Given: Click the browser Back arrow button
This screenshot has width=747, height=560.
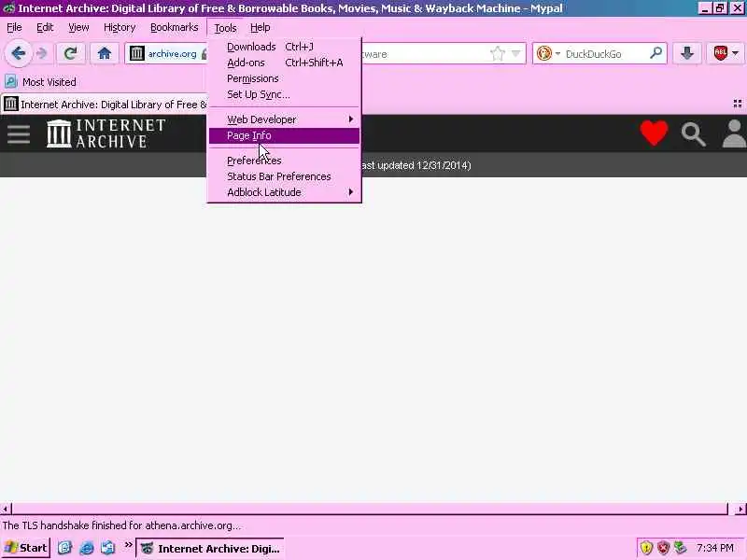Looking at the screenshot, I should [19, 53].
